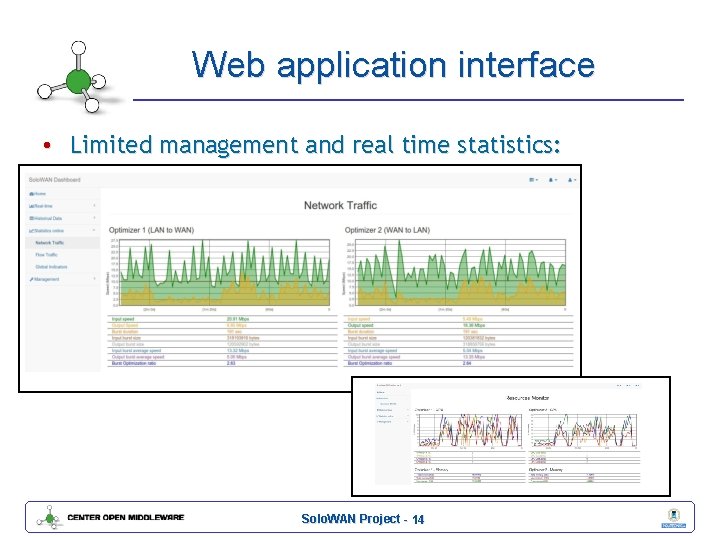Expand the Real-time submenu arrow
Viewport: 720px width, 540px height.
pyautogui.click(x=94, y=206)
